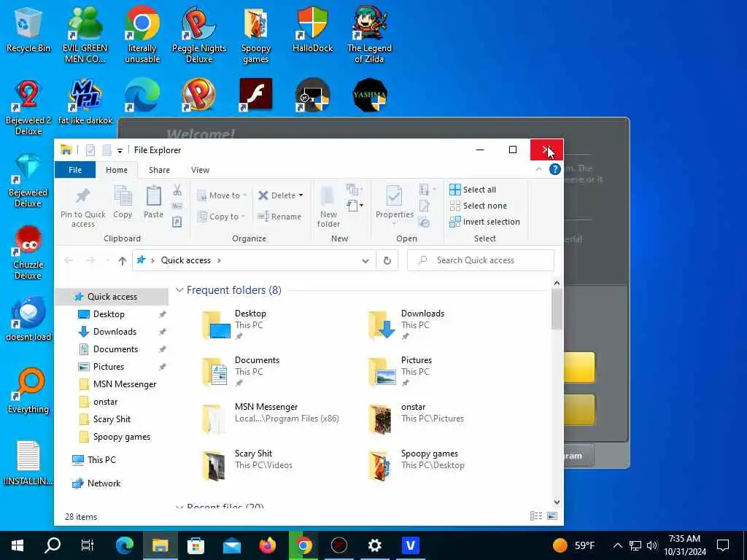Click HalloDock desktop icon

pyautogui.click(x=312, y=29)
